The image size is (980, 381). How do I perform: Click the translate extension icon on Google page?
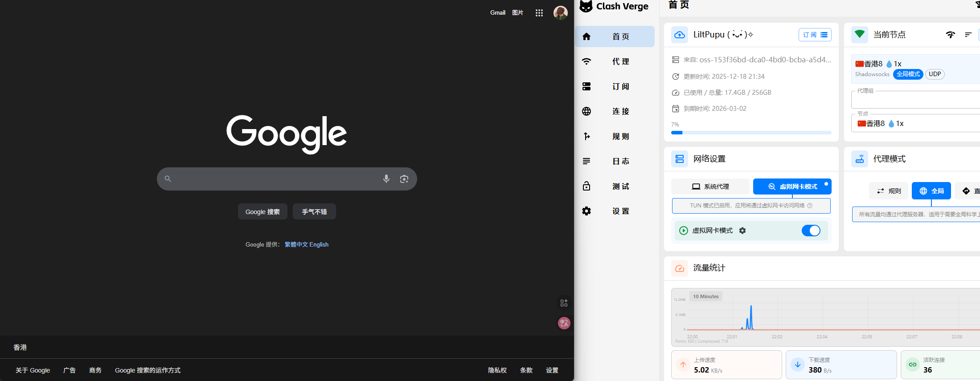(564, 323)
